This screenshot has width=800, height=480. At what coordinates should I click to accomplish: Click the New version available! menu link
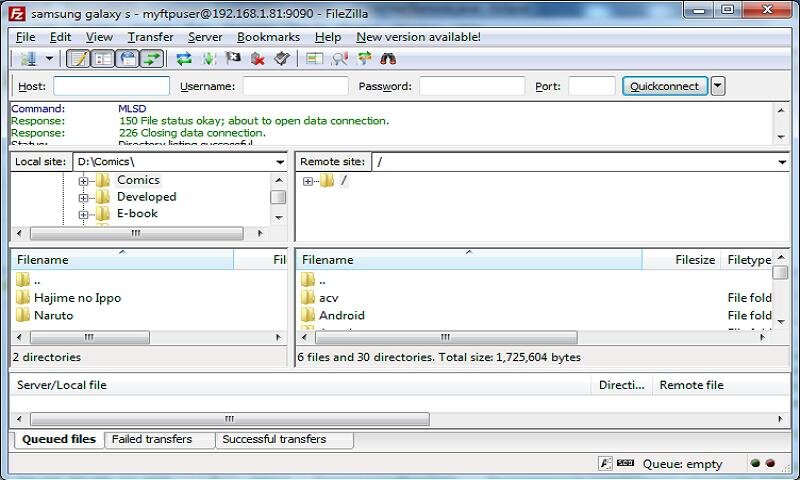pyautogui.click(x=418, y=37)
